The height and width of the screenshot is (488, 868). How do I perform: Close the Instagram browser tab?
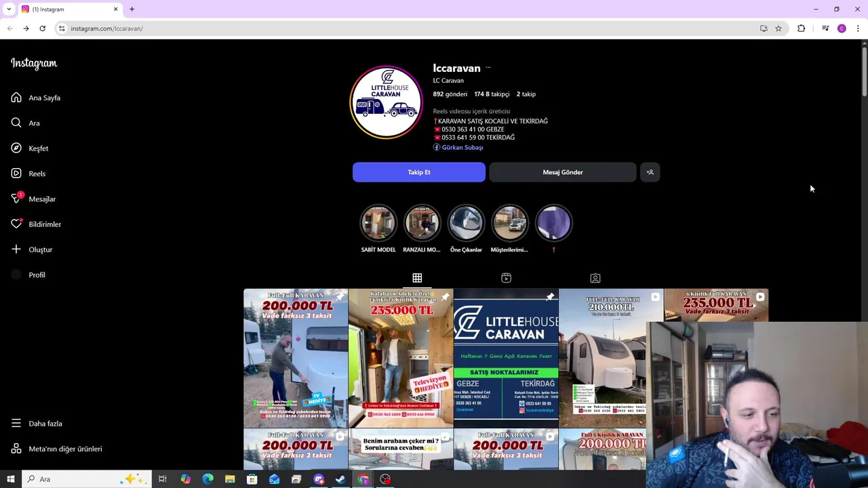(115, 9)
